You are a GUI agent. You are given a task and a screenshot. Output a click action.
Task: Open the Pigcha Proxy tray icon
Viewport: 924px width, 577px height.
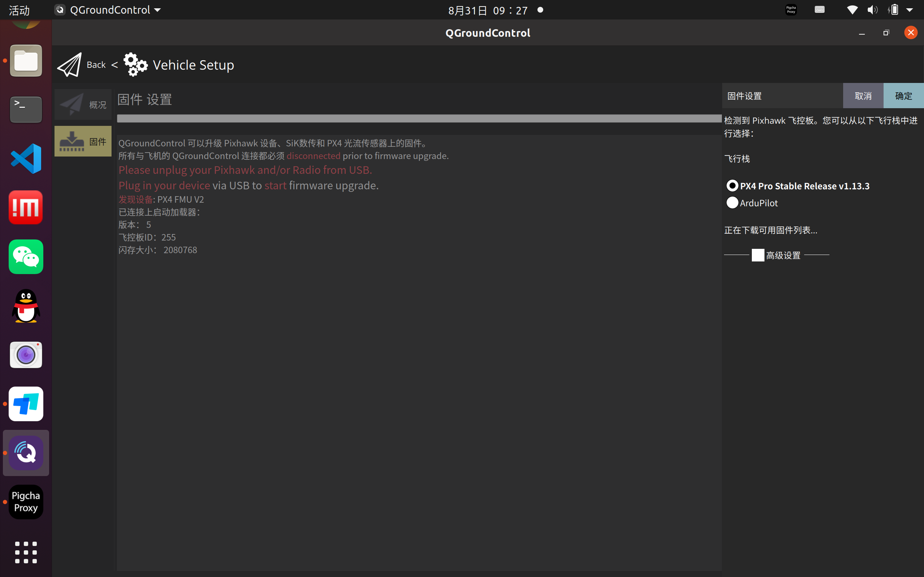click(x=791, y=9)
